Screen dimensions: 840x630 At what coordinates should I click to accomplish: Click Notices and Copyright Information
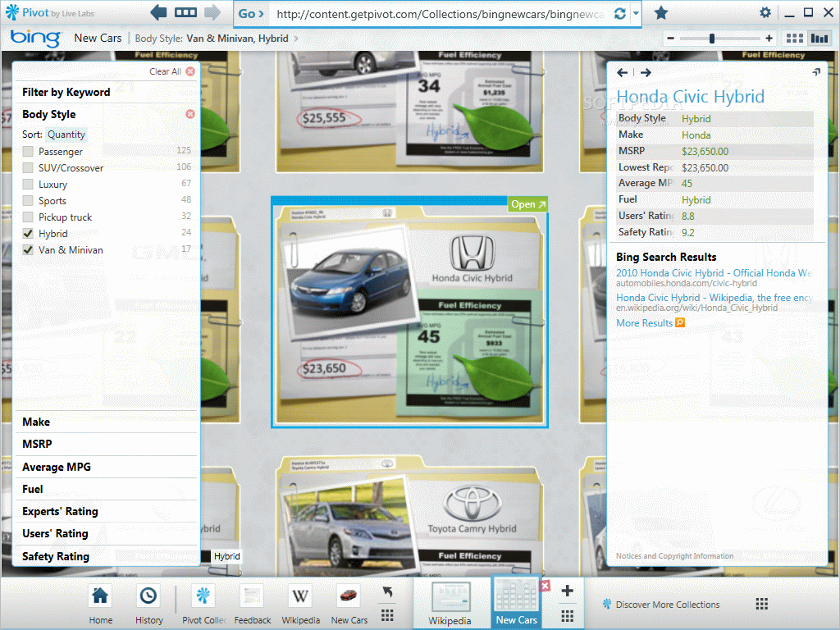[674, 556]
